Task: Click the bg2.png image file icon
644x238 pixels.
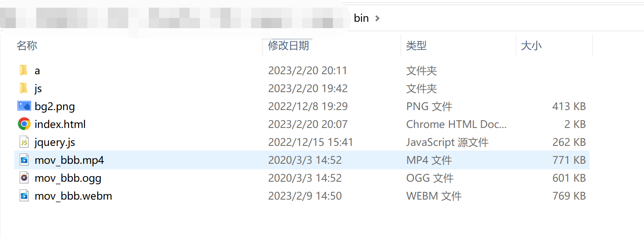Action: (x=24, y=106)
